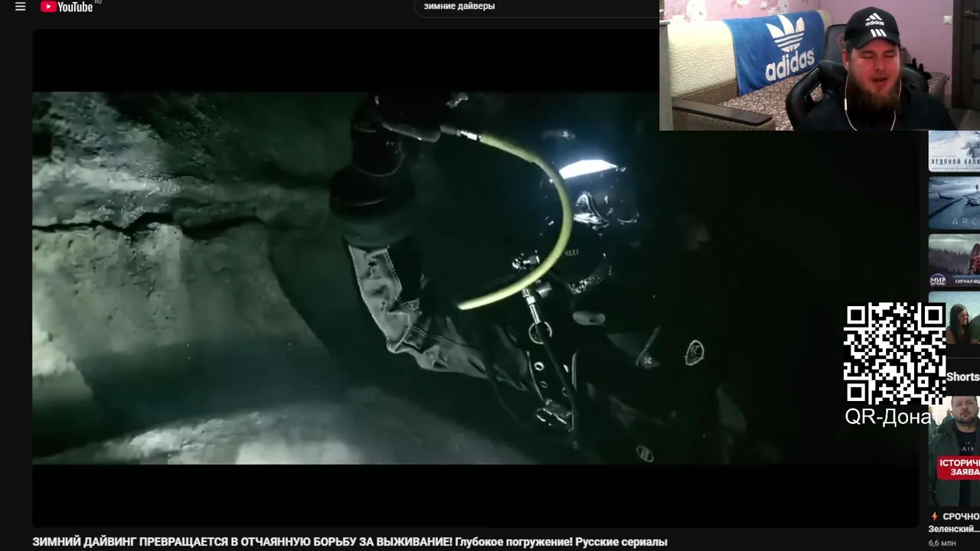Click the QR-Донат code overlay
Screen dimensions: 980x551
pyautogui.click(x=894, y=354)
